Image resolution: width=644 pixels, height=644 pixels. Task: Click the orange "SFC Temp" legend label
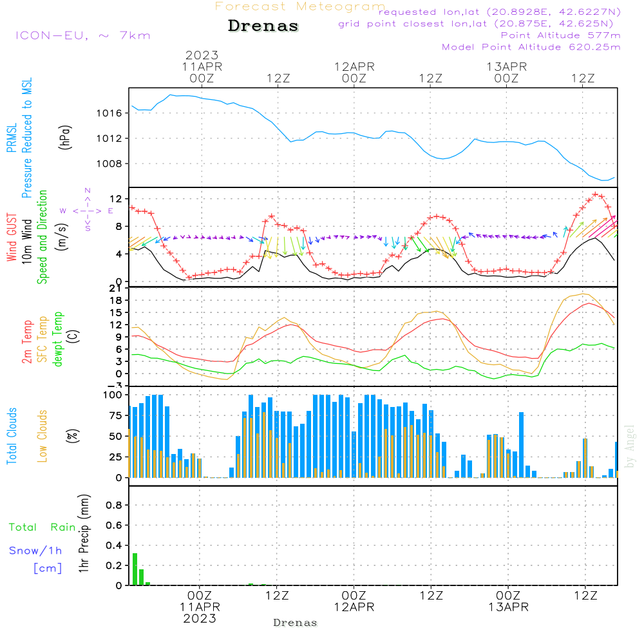click(x=43, y=339)
